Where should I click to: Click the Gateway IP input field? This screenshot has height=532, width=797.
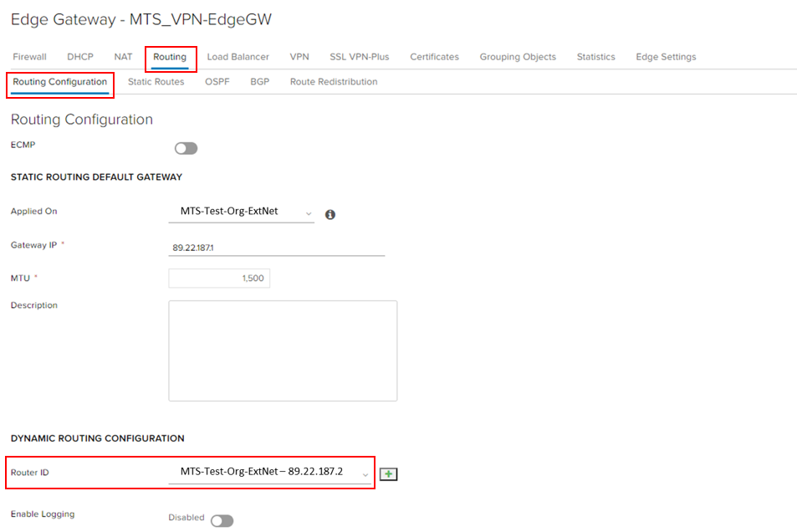click(276, 246)
